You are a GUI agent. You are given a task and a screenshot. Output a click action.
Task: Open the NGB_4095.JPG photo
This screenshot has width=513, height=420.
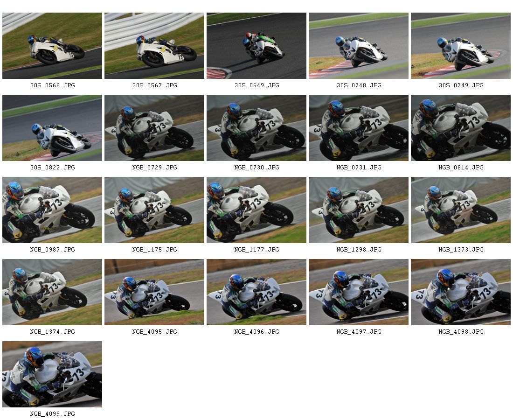154,292
